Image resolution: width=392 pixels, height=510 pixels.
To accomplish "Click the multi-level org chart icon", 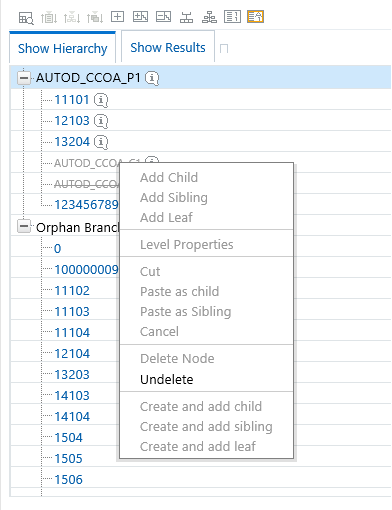I will pos(209,17).
